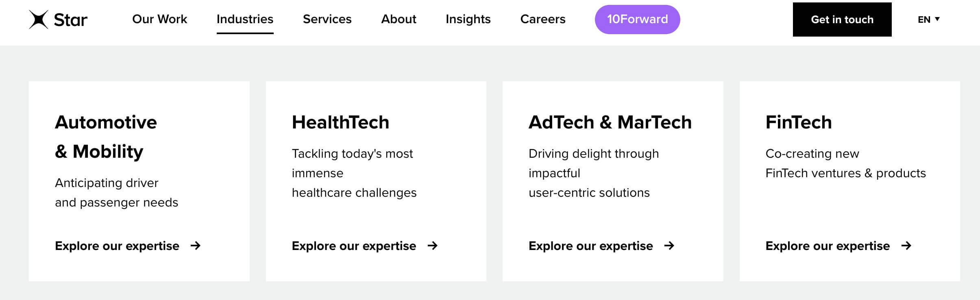Screen dimensions: 980x300
Task: Expand language selector triangle arrow
Action: click(937, 19)
